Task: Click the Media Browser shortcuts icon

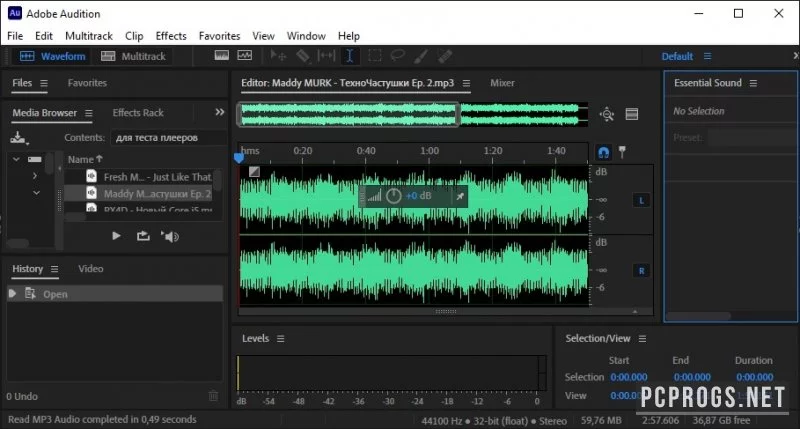Action: click(19, 138)
